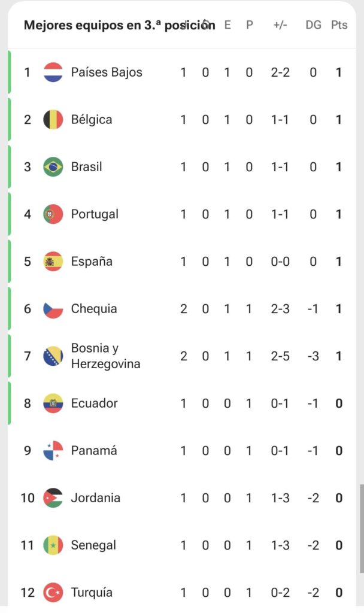Tap the Portugal flag icon

pyautogui.click(x=53, y=214)
